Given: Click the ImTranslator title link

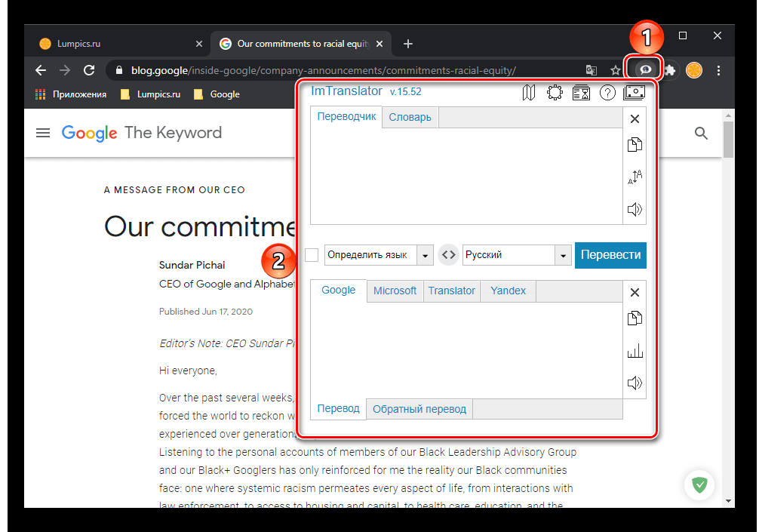Looking at the screenshot, I should pos(346,91).
